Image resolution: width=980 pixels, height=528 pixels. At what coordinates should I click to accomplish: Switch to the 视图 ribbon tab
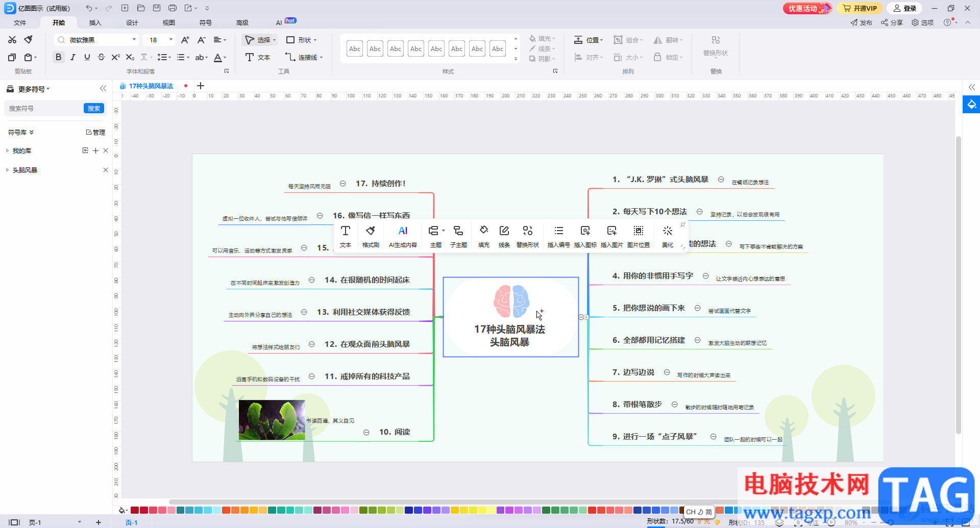[169, 22]
